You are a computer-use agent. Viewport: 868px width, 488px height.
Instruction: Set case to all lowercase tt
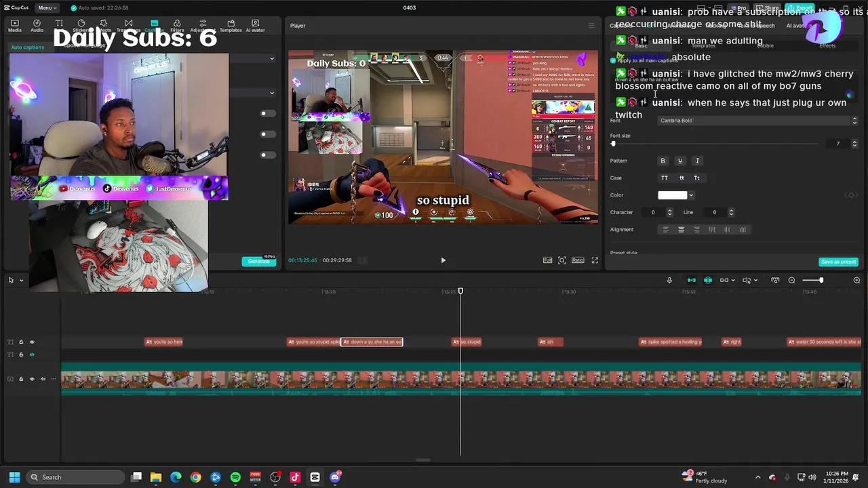(681, 178)
